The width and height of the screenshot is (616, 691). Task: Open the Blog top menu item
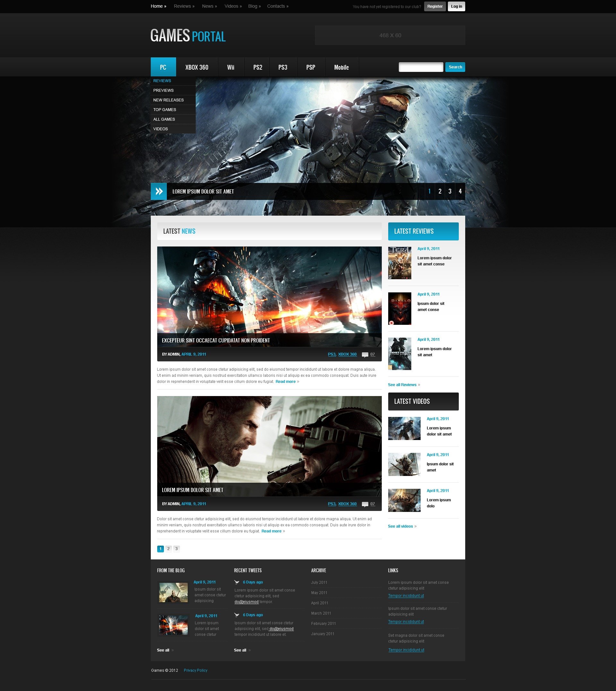(254, 6)
